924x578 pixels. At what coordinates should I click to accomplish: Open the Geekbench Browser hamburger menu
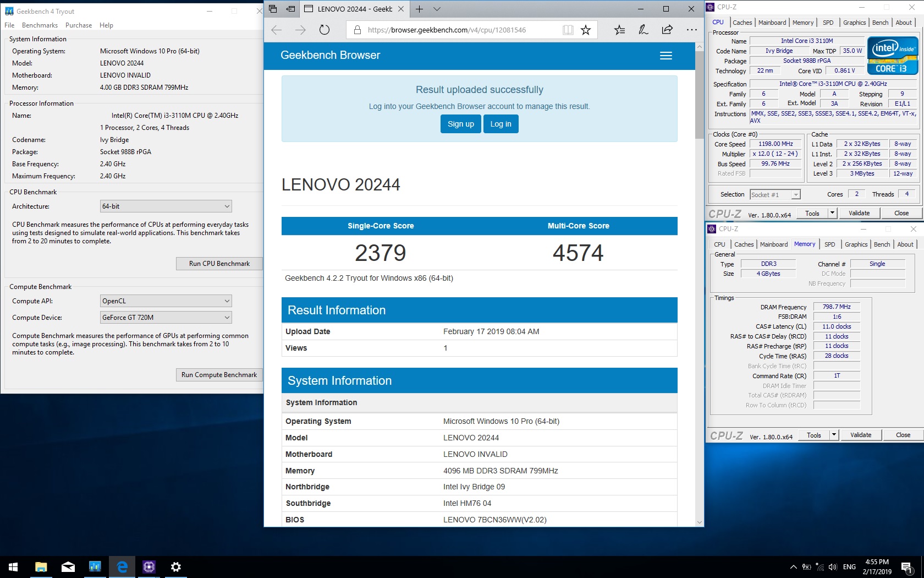point(666,56)
